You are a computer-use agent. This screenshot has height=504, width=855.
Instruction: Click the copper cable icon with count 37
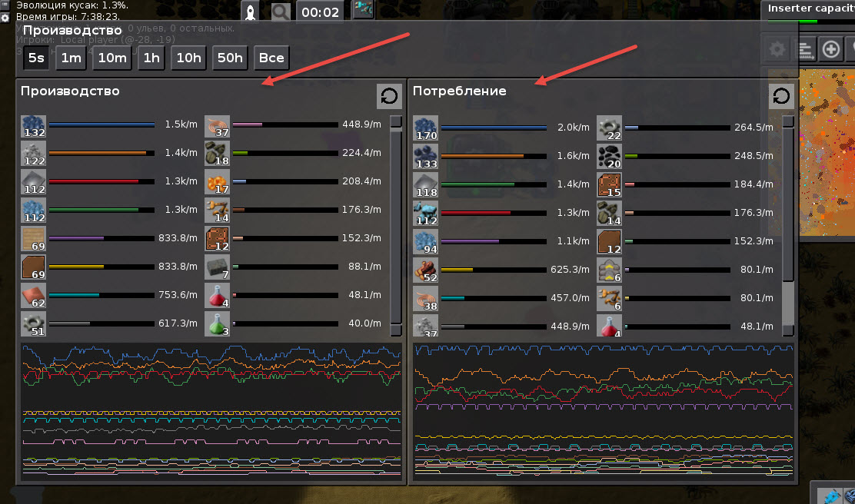coord(217,127)
